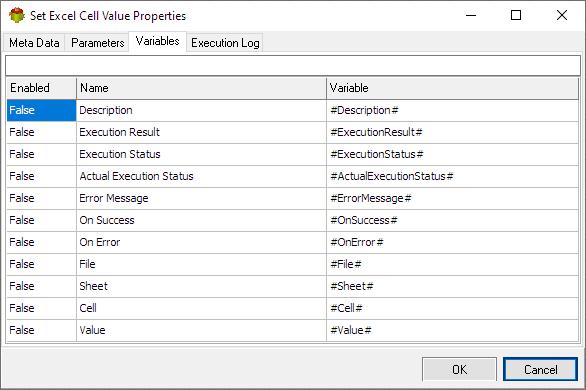The image size is (586, 390).
Task: Toggle Enabled value for On Success row
Action: pos(41,220)
